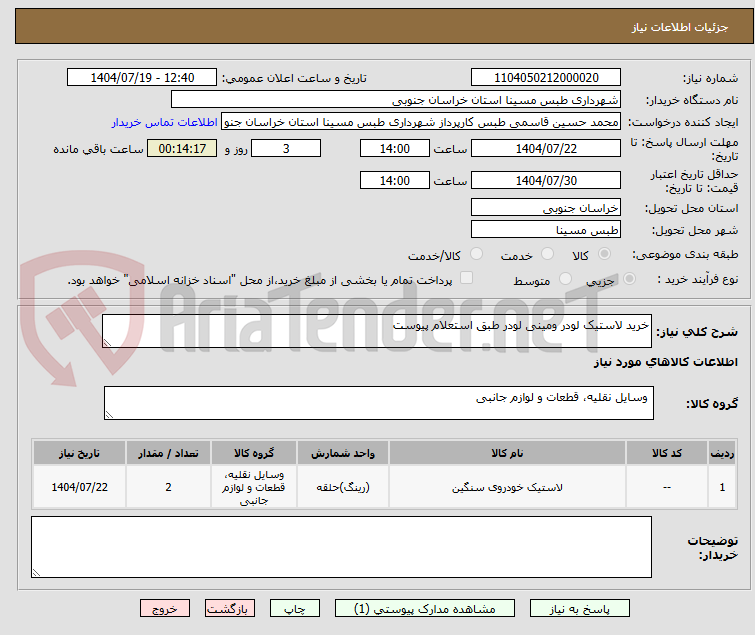Click the resize handle of توضیحات خریدار box
755x635 pixels.
coord(37,572)
